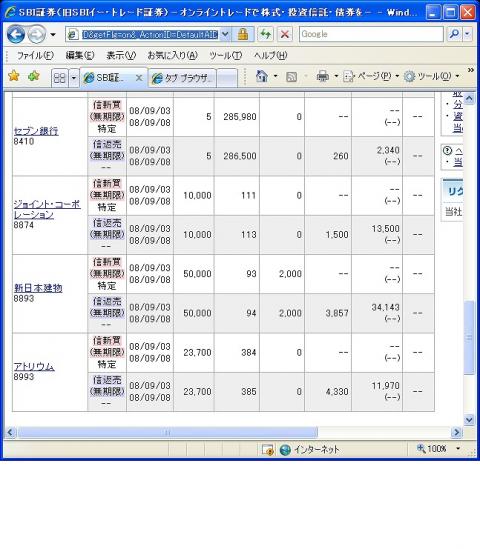Click the horizontal scroll right arrow
The height and width of the screenshot is (549, 480).
(x=456, y=432)
